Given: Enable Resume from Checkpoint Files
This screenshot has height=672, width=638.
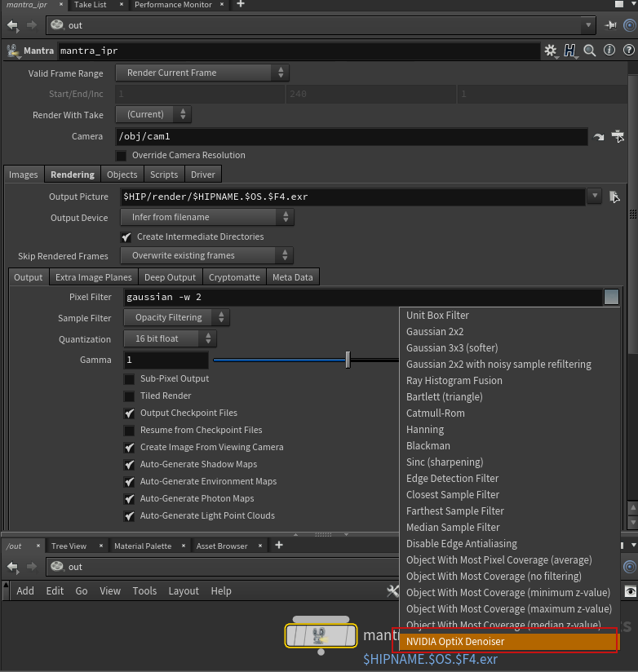Looking at the screenshot, I should [129, 431].
